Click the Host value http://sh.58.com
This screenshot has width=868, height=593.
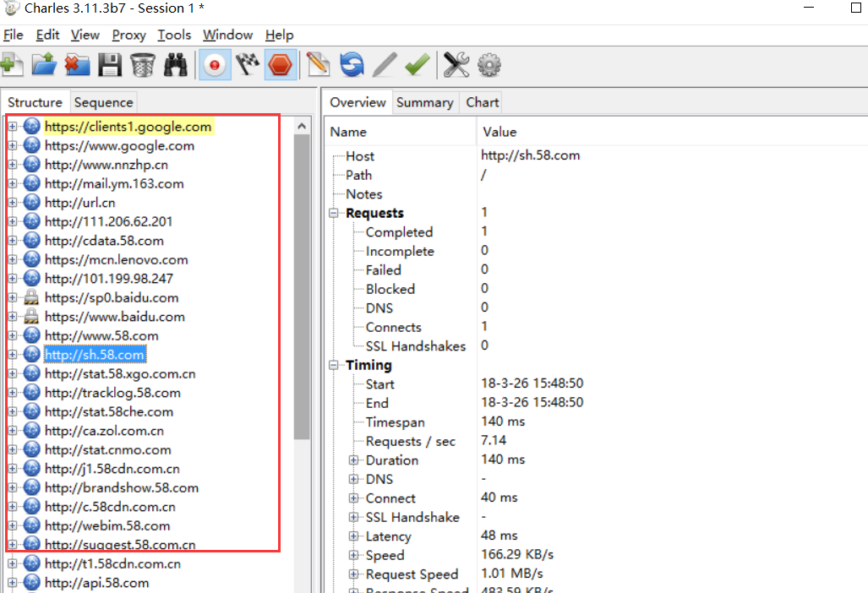point(530,155)
